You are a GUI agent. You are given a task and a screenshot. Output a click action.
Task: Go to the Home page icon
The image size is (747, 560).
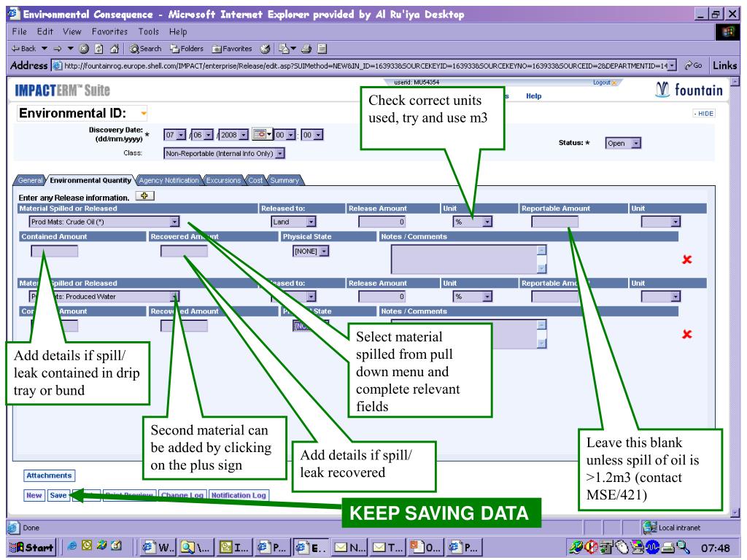coord(115,49)
